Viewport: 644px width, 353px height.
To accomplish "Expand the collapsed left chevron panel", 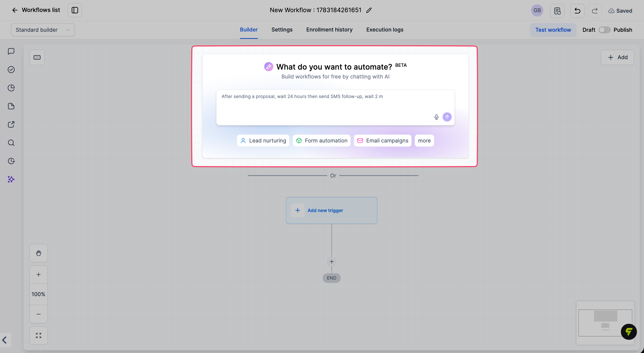I will point(5,340).
